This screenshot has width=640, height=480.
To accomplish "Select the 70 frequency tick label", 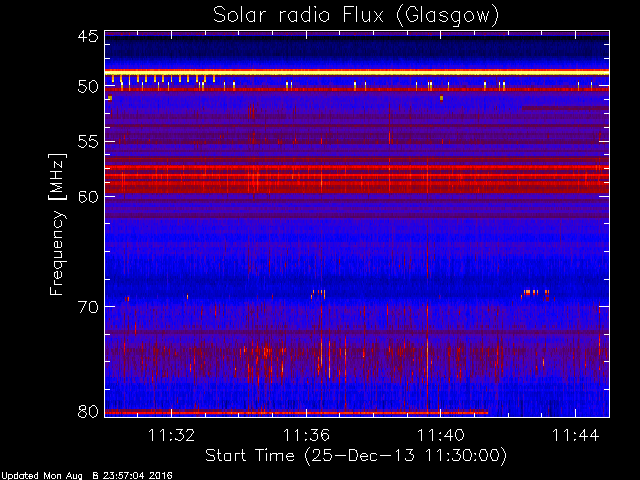I will pyautogui.click(x=88, y=307).
